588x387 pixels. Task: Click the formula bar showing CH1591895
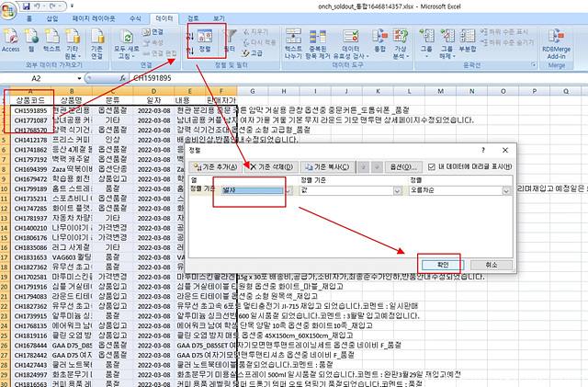pos(358,78)
